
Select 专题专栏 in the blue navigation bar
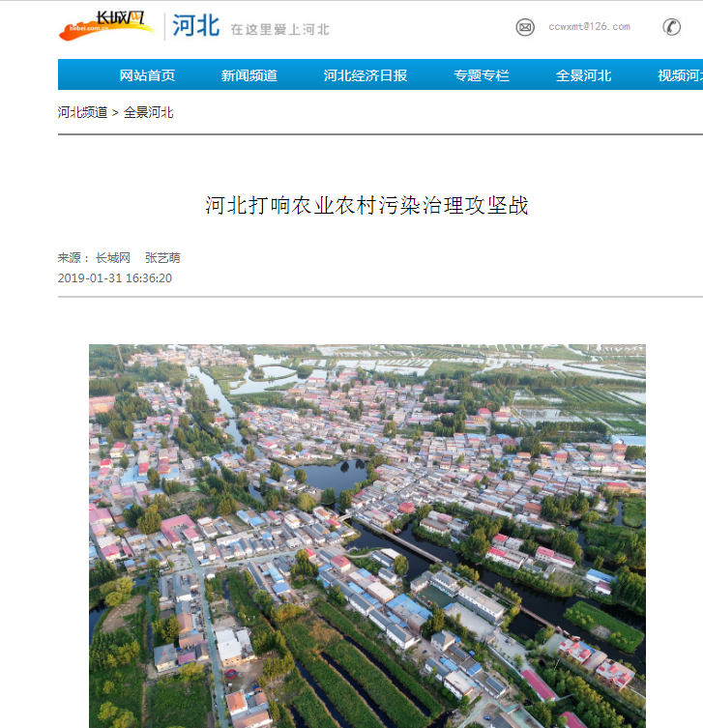(x=482, y=75)
